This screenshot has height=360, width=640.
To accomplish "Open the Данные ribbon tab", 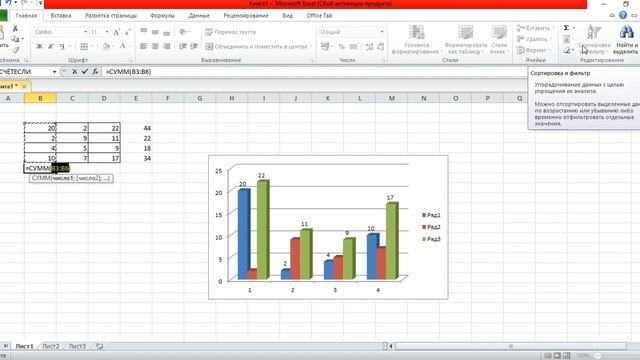I will click(x=199, y=16).
